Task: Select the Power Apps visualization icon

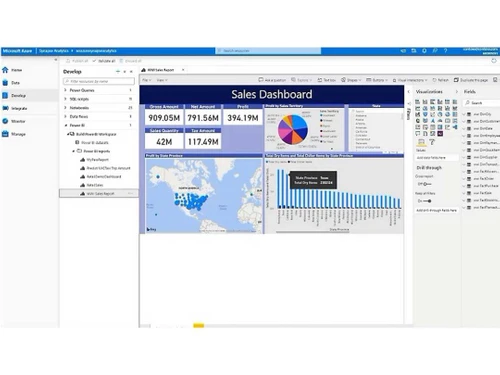Action: coord(440,133)
